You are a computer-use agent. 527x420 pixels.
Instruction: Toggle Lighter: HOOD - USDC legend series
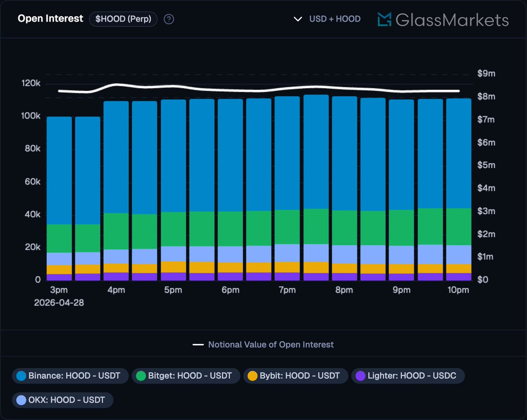pyautogui.click(x=408, y=376)
